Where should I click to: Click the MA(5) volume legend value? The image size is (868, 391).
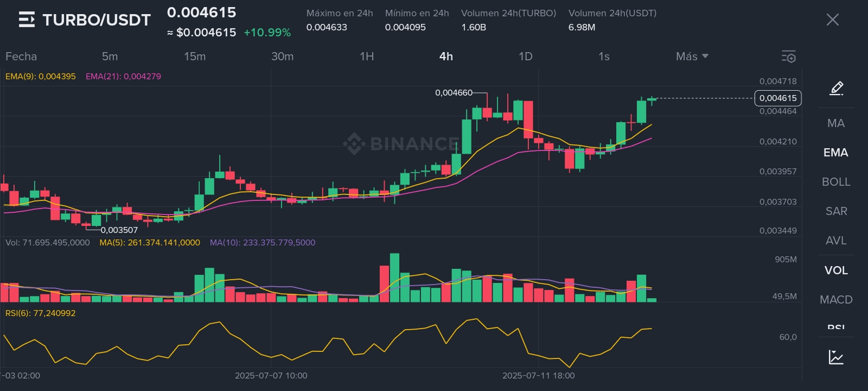pyautogui.click(x=150, y=243)
